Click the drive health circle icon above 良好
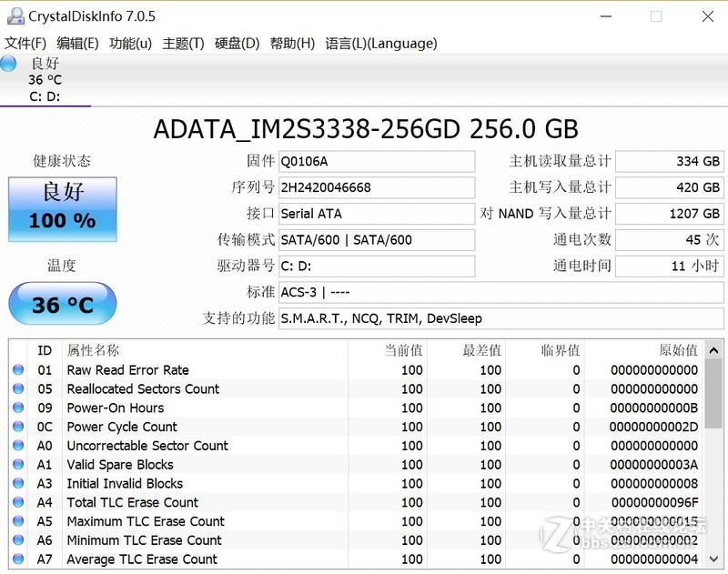Screen dimensions: 728x574 click(x=8, y=64)
